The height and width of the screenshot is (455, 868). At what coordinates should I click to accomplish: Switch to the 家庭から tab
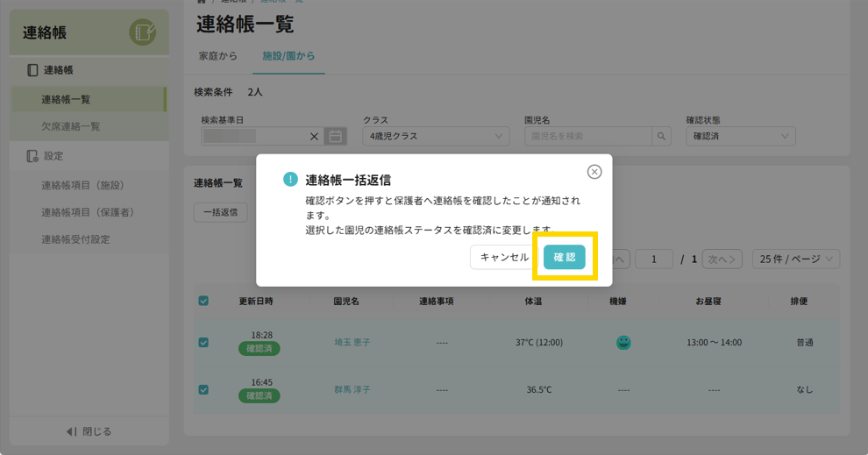[x=218, y=56]
